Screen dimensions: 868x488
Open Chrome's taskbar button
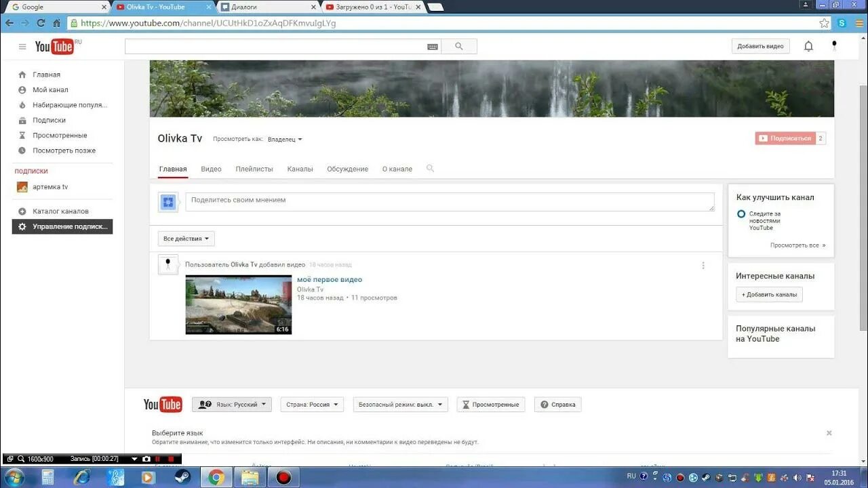tap(216, 477)
